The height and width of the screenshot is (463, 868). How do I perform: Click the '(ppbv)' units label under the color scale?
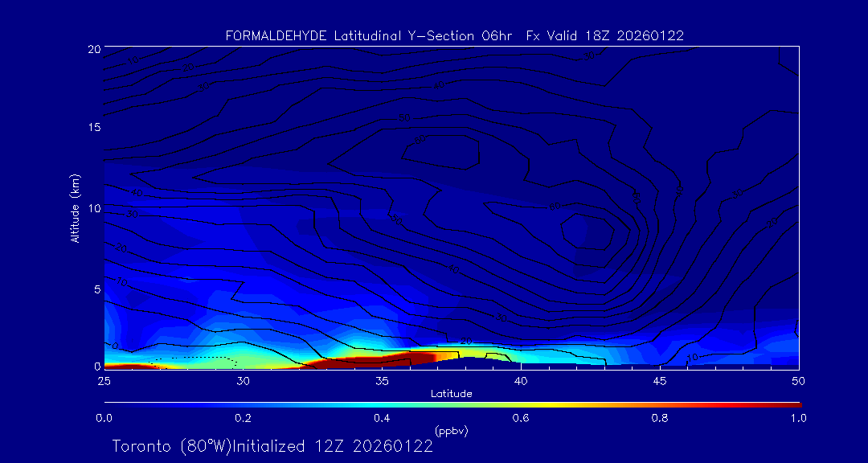coord(452,432)
